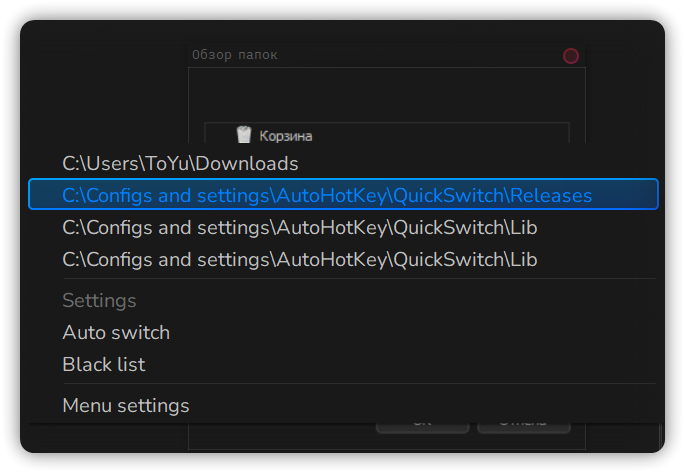685x473 pixels.
Task: Click empty space right of Корзина in folder tree
Action: coord(450,135)
